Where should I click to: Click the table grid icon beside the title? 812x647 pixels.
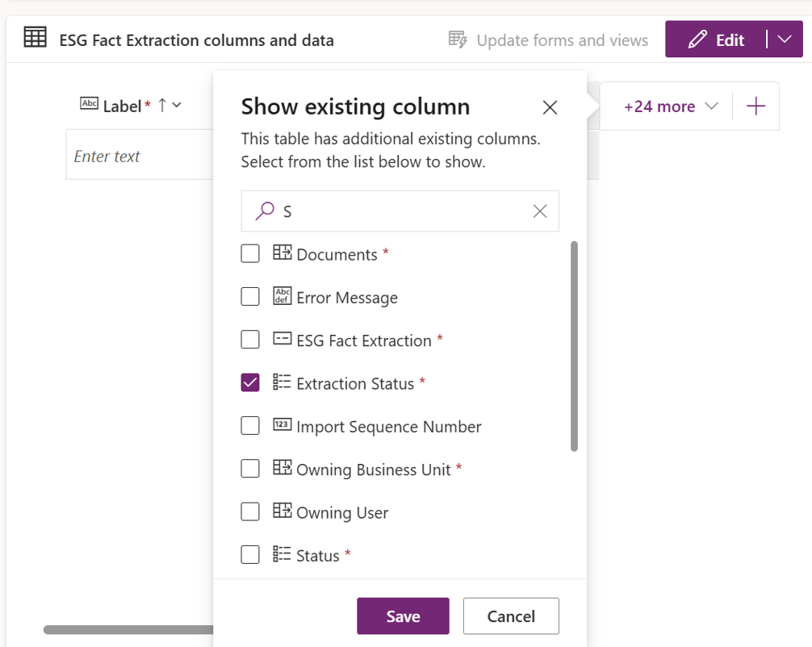[x=35, y=38]
